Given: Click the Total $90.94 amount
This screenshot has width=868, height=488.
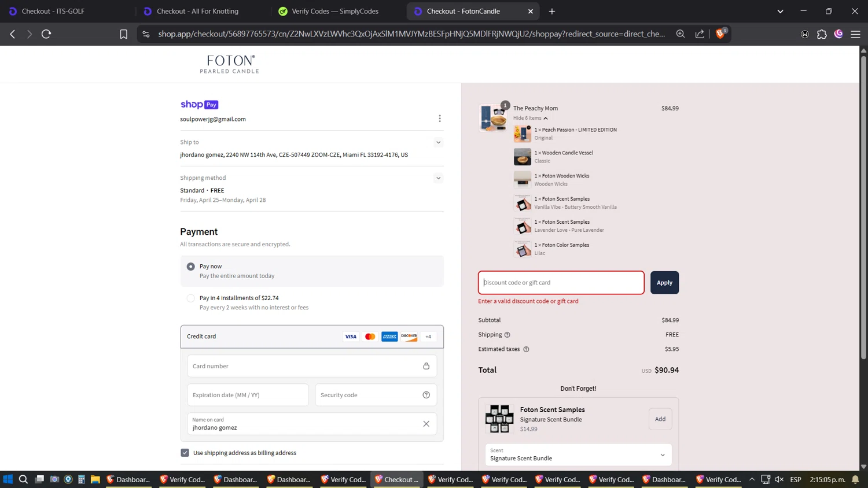Looking at the screenshot, I should point(667,370).
